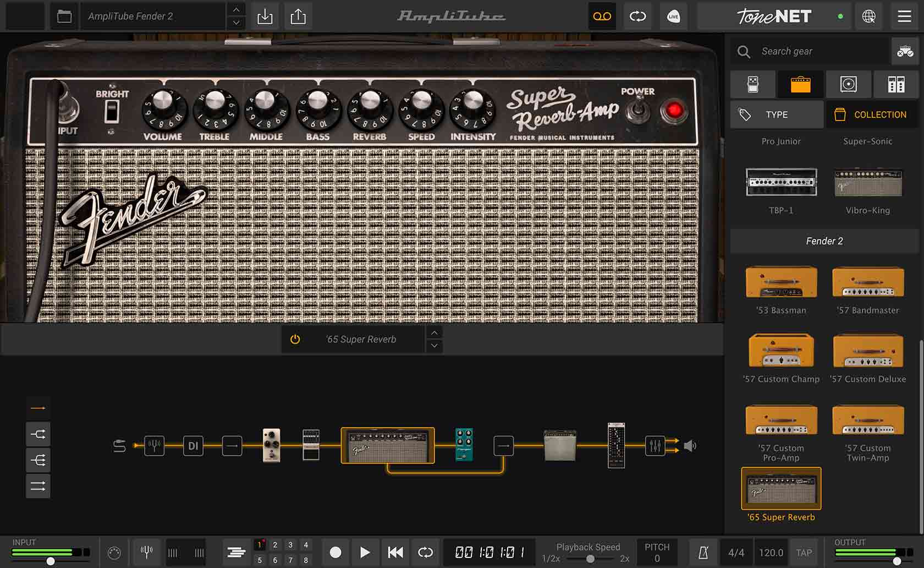Choose the parallel lines signal routing
The height and width of the screenshot is (568, 924).
(x=38, y=486)
